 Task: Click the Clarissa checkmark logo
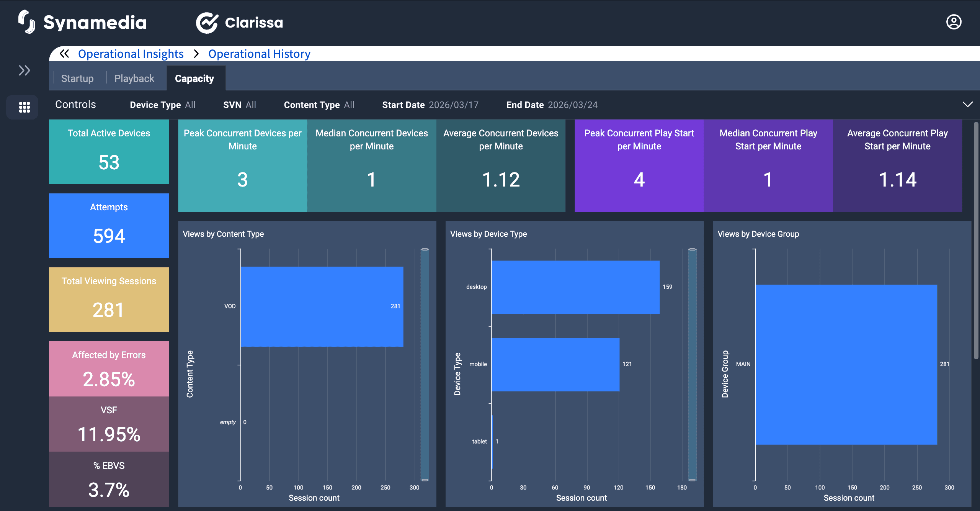(207, 23)
